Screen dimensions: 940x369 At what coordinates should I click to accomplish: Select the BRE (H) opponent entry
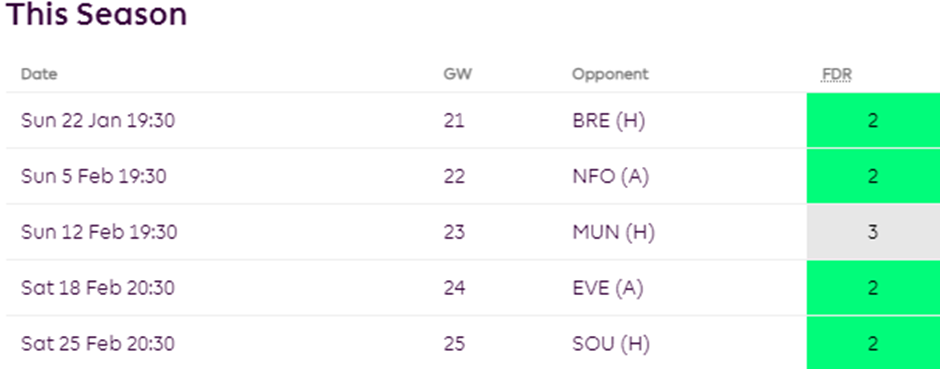[x=608, y=121]
